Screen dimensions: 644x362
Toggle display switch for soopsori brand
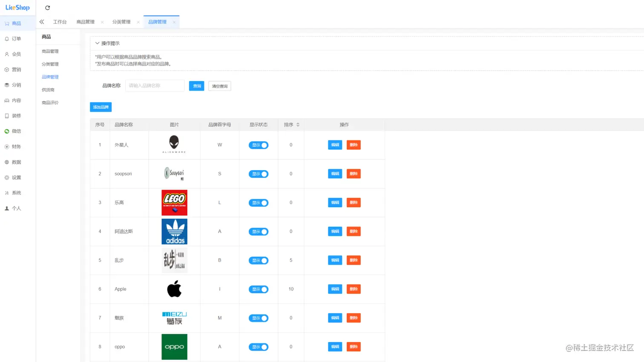[x=259, y=174]
